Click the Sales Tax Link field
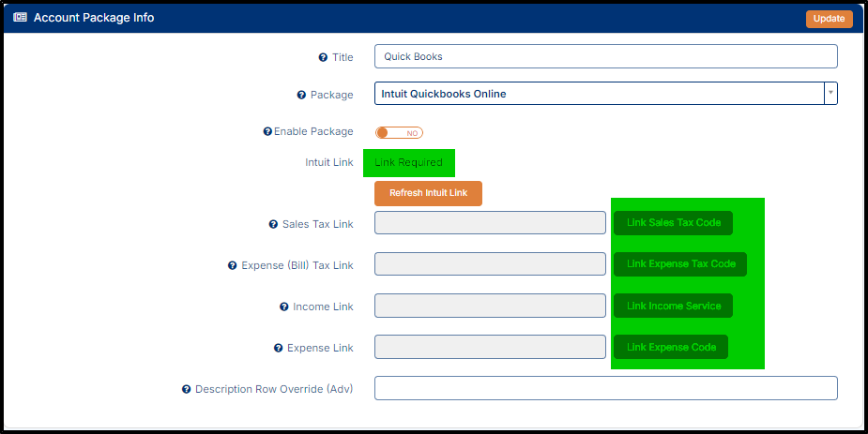This screenshot has height=434, width=868. point(491,223)
